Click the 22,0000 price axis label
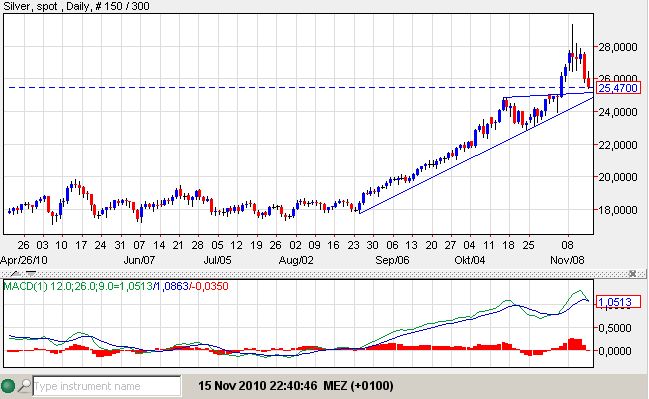Screen dimensions: 649x399 pos(618,144)
